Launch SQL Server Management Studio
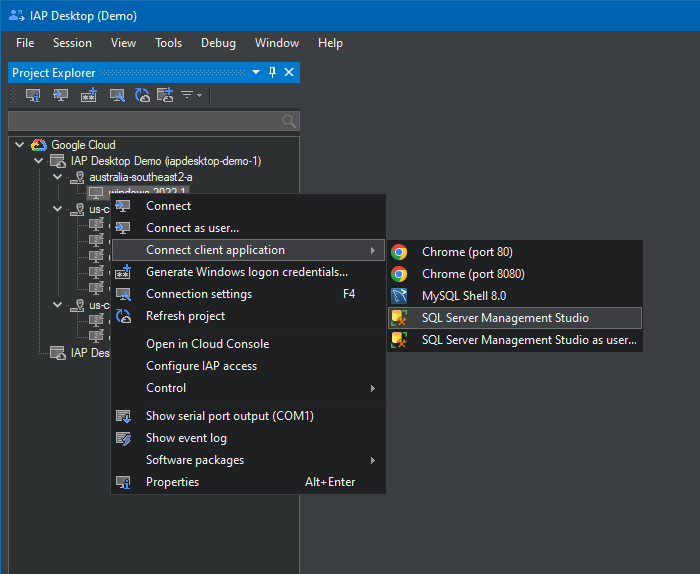 (515, 318)
